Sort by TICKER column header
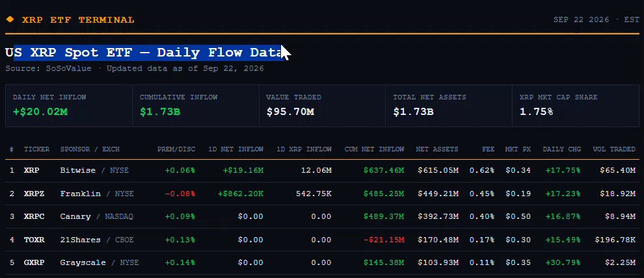Viewport: 644px width, 278px height. [36, 149]
